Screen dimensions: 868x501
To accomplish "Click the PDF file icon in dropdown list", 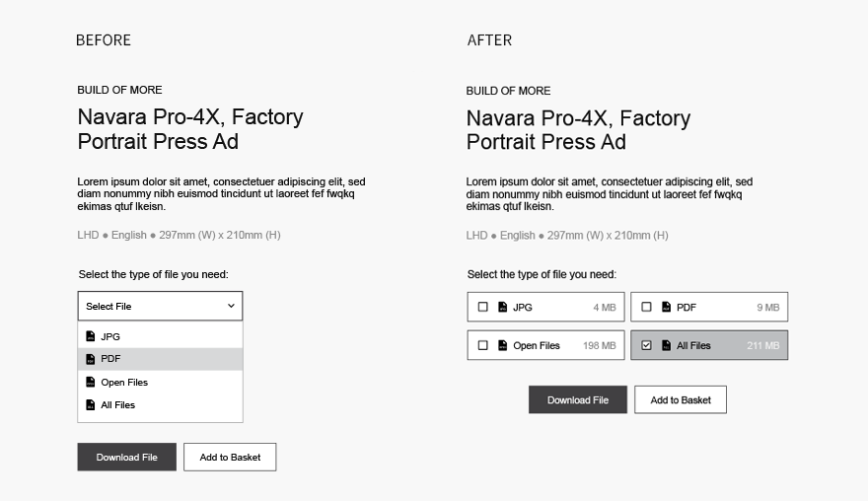I will (x=91, y=359).
